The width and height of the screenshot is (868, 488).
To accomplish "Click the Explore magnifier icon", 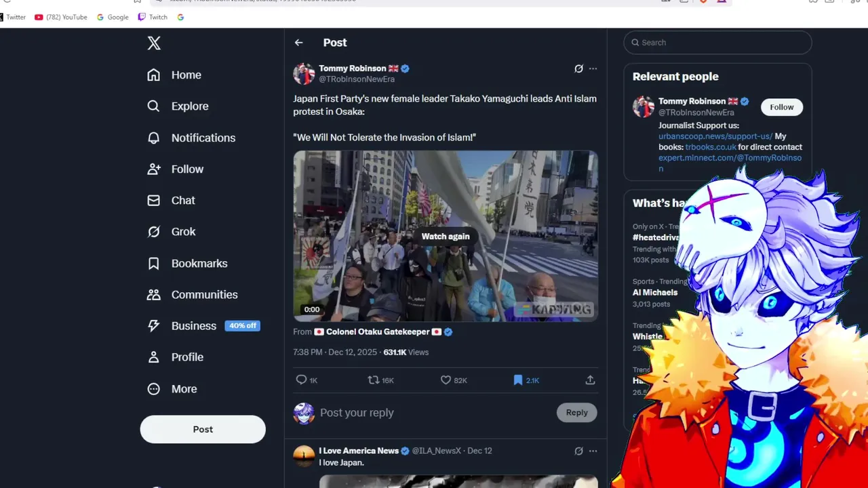I will point(154,106).
